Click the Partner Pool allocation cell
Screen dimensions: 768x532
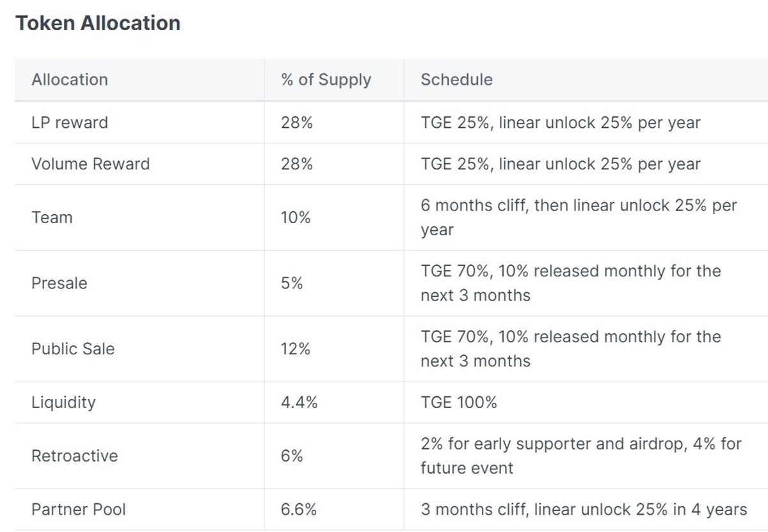point(79,510)
